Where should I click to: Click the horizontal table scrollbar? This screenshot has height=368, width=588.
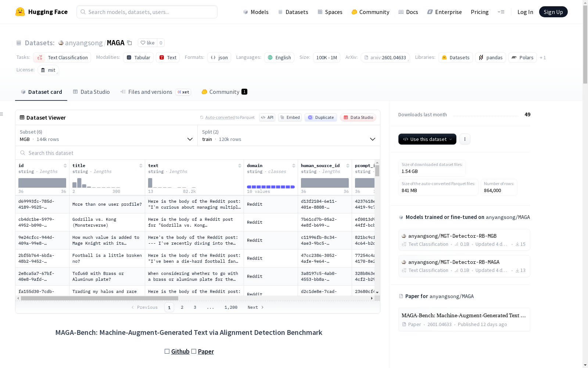click(x=99, y=298)
